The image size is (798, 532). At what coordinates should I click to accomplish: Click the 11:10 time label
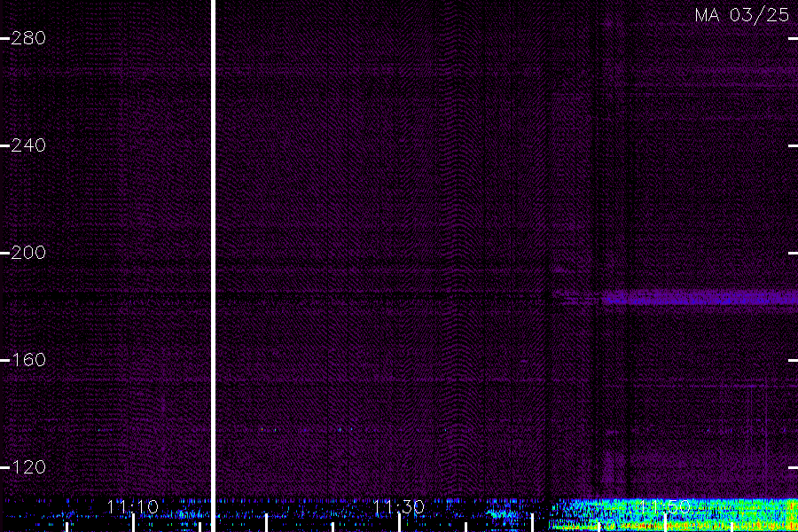coord(133,507)
